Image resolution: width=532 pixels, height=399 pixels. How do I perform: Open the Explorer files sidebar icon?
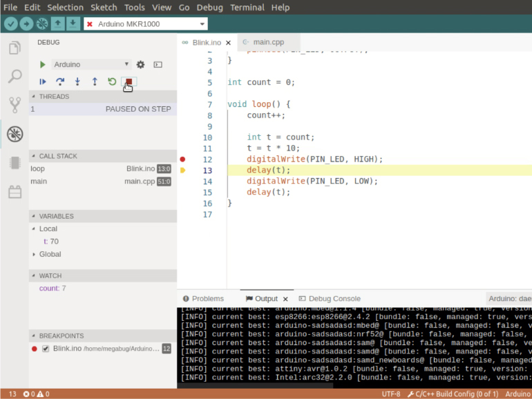tap(15, 48)
